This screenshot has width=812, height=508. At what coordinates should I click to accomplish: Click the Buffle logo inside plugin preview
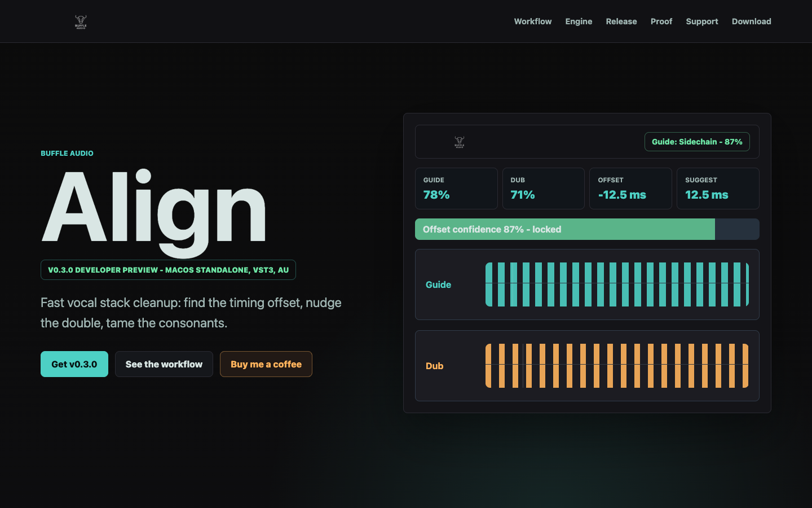(x=460, y=142)
